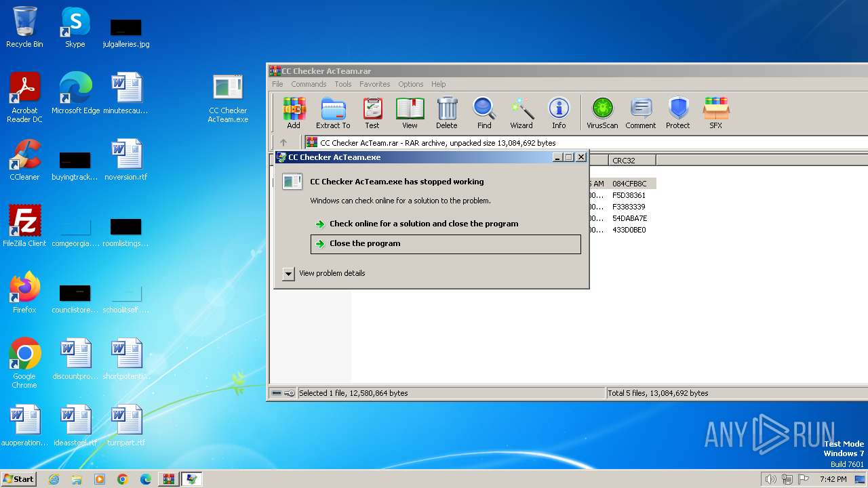Open the Favorites menu
This screenshot has width=868, height=488.
pyautogui.click(x=375, y=84)
